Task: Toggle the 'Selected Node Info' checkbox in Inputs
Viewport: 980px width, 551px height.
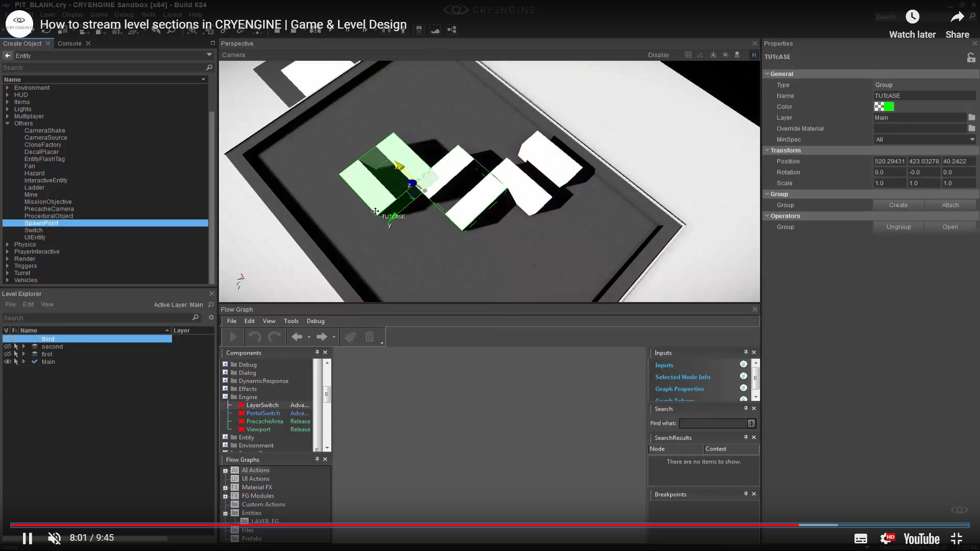Action: [743, 377]
